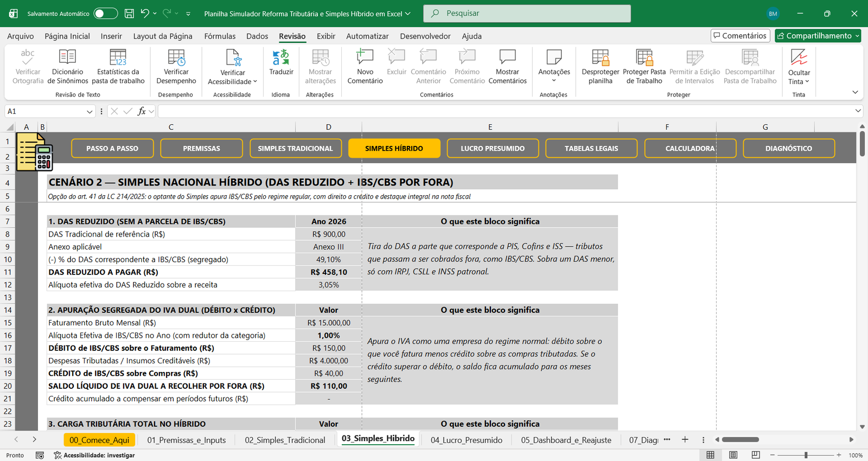Open Estatísticas da pasta de trabalho
Image resolution: width=868 pixels, height=461 pixels.
(118, 66)
